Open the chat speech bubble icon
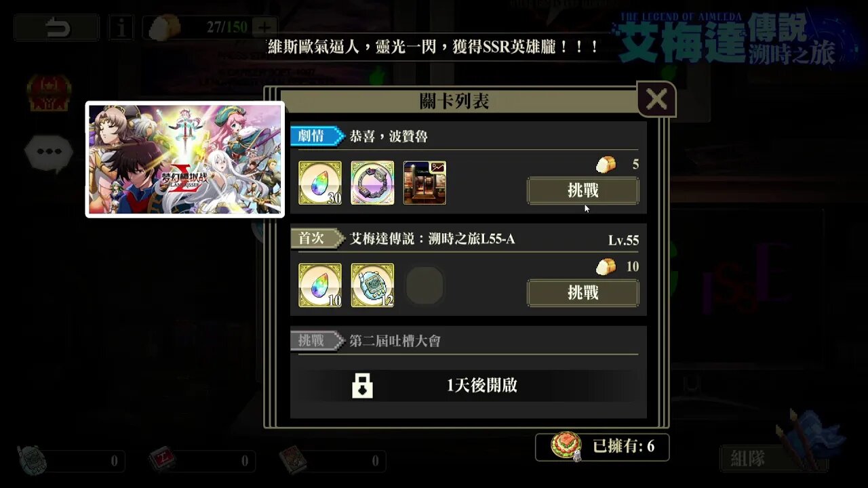Screen dimensions: 868x488 coord(49,152)
